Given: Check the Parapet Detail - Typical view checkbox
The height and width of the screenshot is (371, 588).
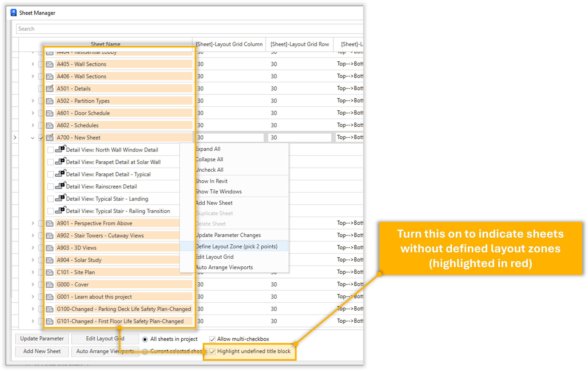Looking at the screenshot, I should [51, 174].
